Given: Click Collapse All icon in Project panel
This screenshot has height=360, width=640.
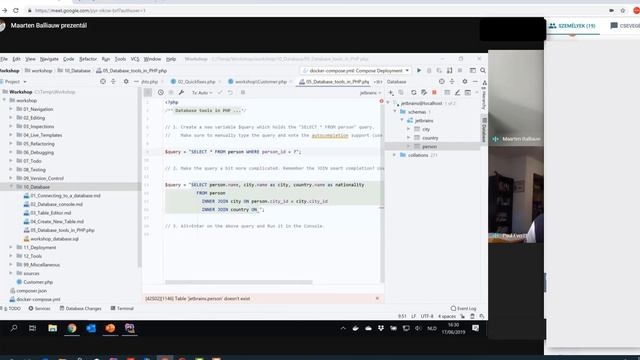Looking at the screenshot, I should 113,82.
